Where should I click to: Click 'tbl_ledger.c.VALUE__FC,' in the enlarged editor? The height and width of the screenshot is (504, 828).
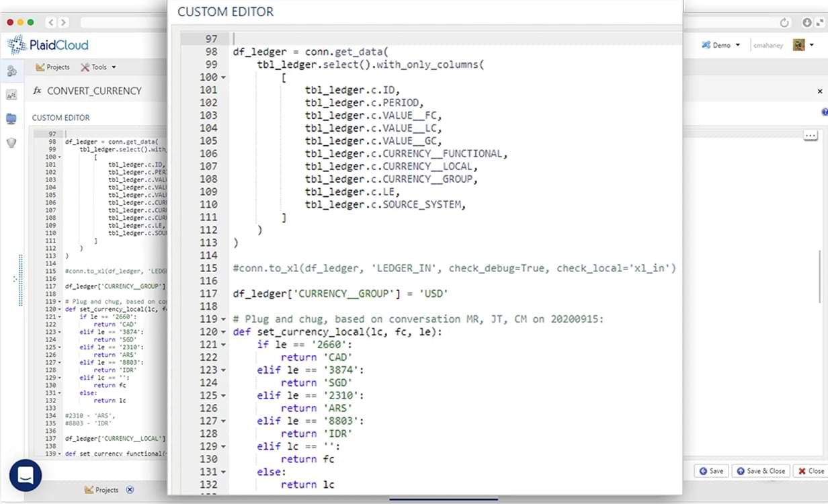(x=373, y=116)
